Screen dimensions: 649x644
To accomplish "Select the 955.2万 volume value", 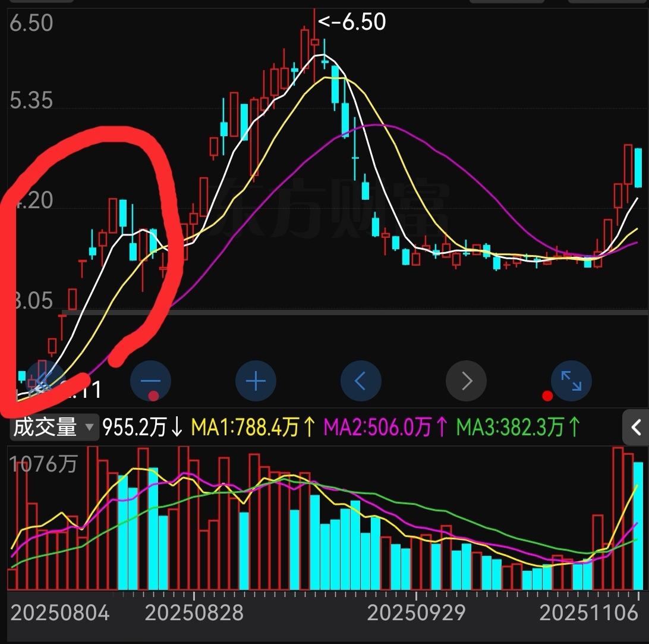I will tap(143, 427).
